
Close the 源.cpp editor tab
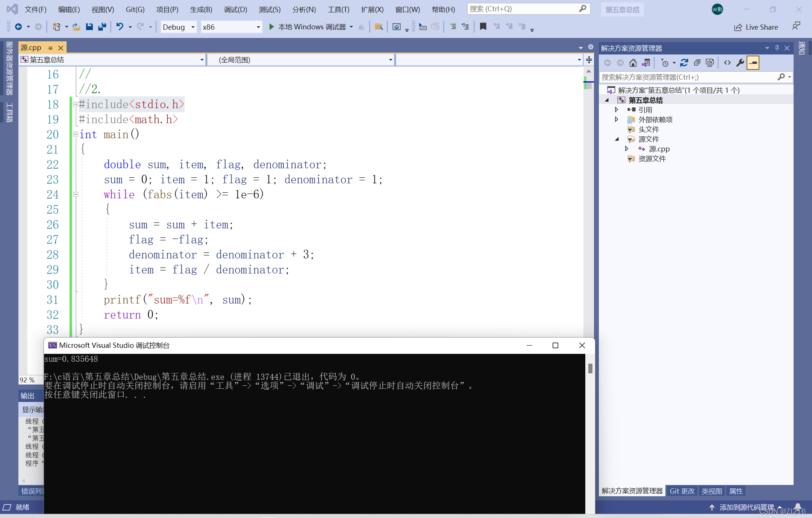(61, 48)
